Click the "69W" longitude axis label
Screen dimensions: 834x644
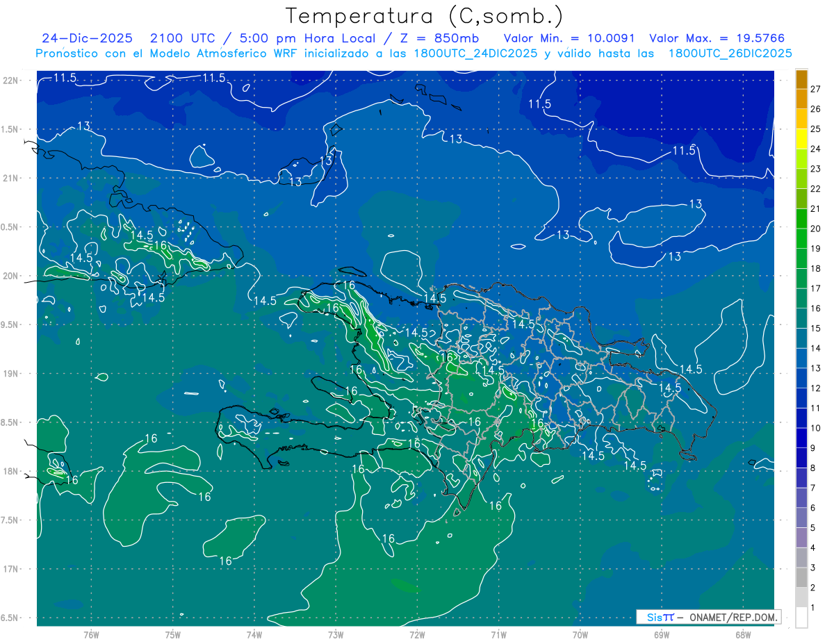click(x=661, y=635)
